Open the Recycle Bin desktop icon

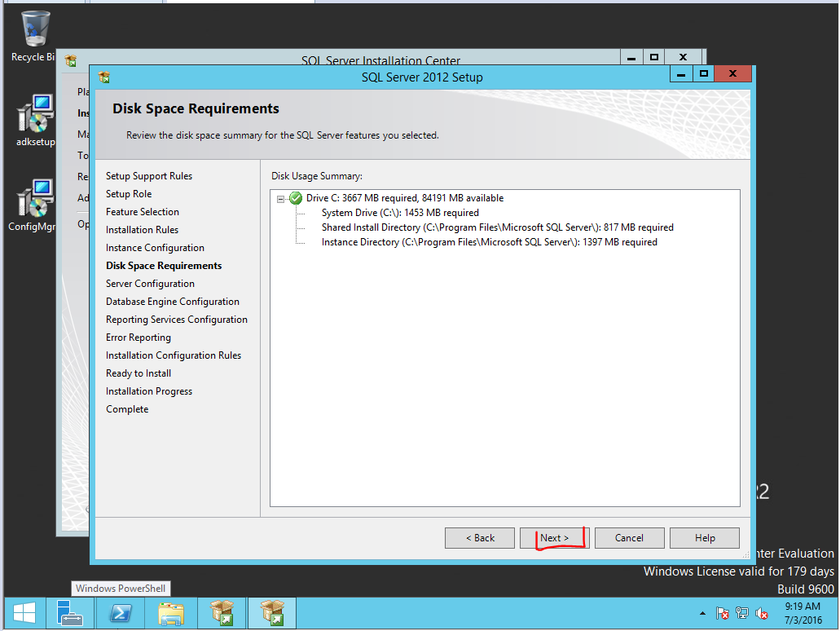(x=35, y=37)
